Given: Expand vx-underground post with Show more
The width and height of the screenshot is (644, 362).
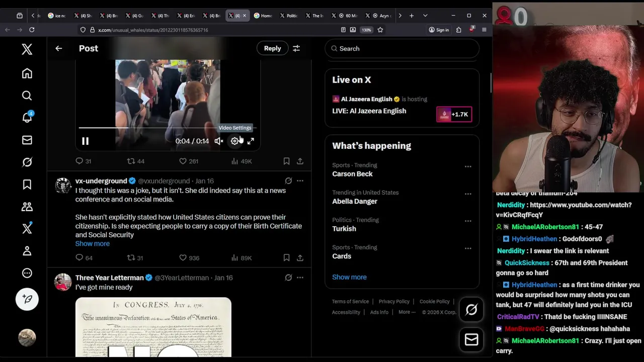Looking at the screenshot, I should coord(93,243).
